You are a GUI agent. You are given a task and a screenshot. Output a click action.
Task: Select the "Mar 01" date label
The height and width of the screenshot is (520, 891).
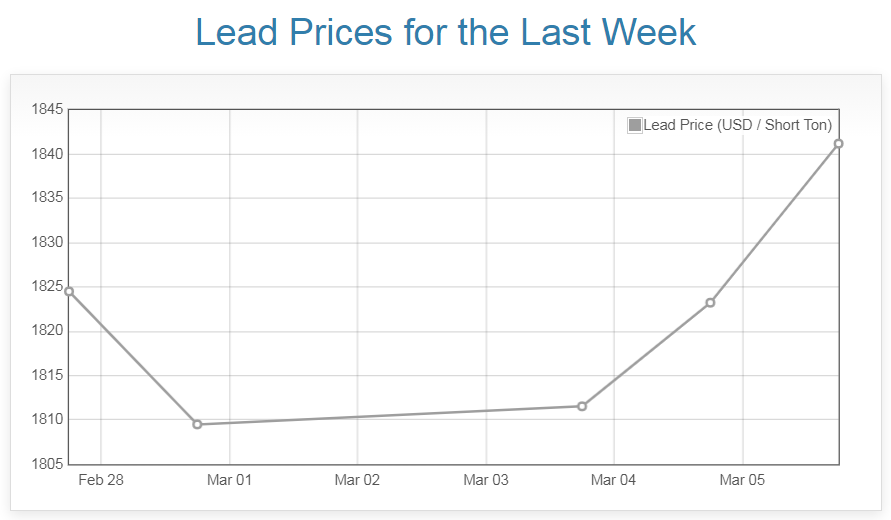pyautogui.click(x=229, y=480)
